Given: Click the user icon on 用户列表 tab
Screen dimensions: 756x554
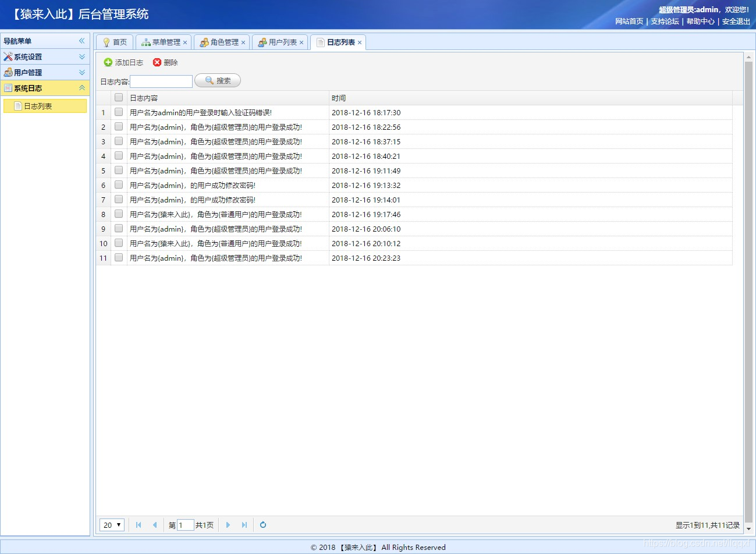Looking at the screenshot, I should 262,42.
